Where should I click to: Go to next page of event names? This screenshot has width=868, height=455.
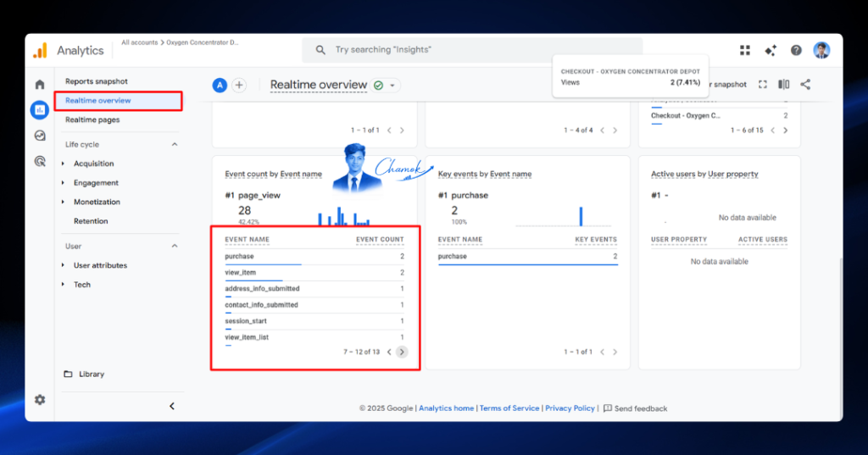coord(402,352)
